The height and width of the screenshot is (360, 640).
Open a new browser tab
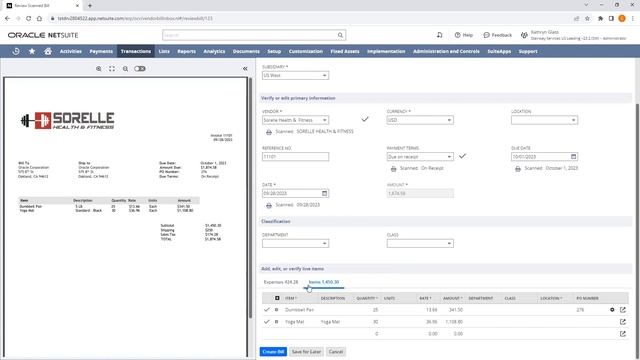[90, 6]
